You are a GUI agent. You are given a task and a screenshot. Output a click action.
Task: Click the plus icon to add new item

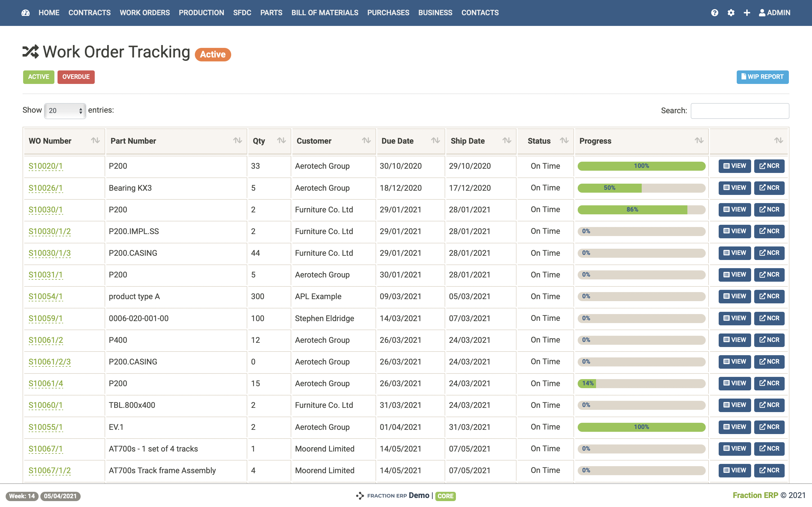(747, 13)
